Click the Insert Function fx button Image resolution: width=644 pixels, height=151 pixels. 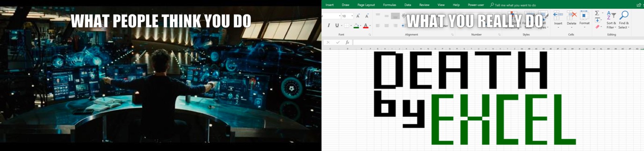[347, 42]
